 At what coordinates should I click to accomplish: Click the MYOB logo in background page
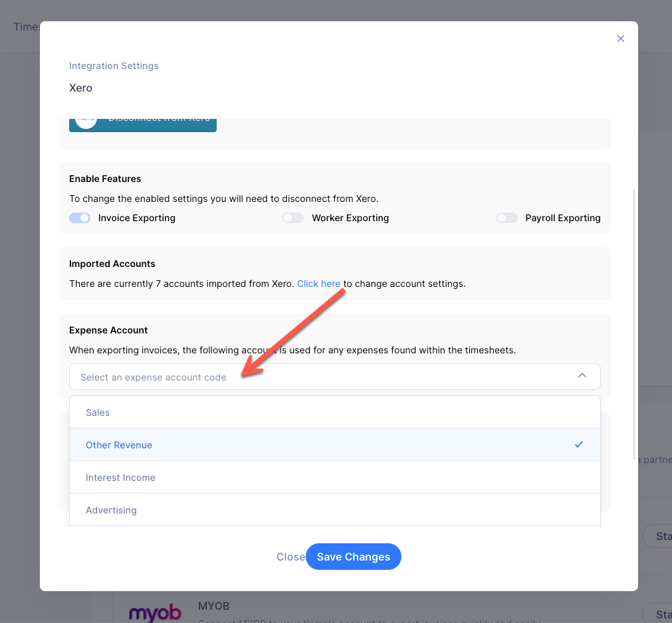coord(155,613)
